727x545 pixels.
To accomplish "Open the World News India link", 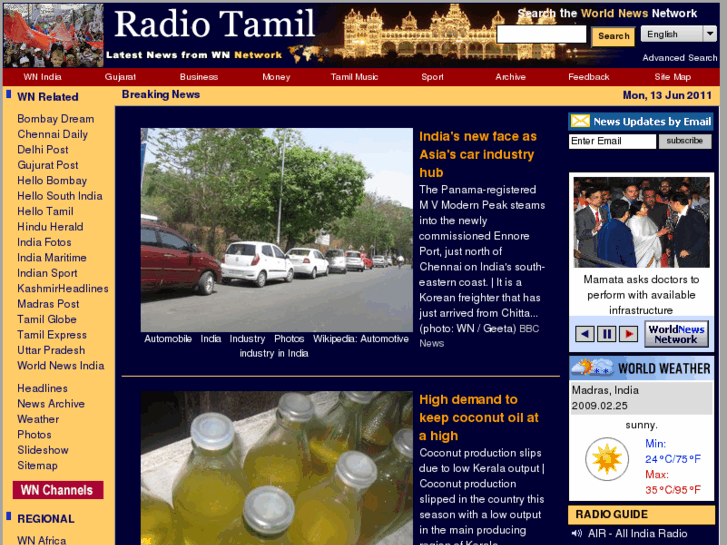I will tap(61, 365).
